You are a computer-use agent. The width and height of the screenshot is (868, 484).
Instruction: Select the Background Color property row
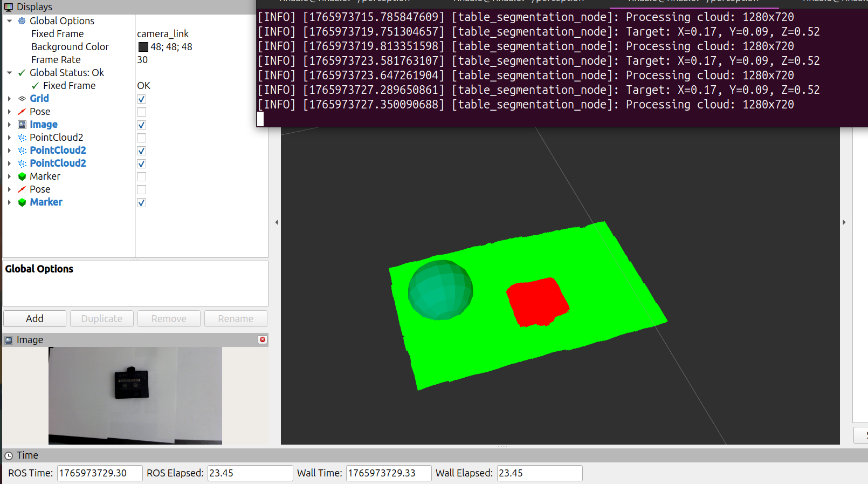coord(135,46)
